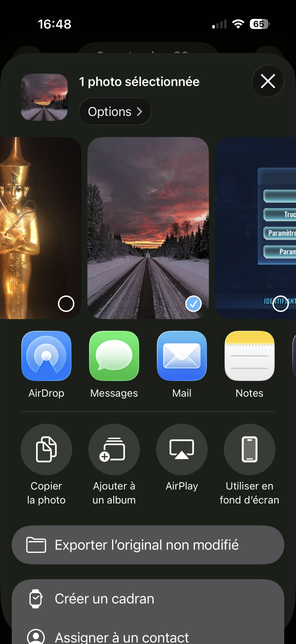Image resolution: width=296 pixels, height=644 pixels.
Task: Tap the battery indicator showing 65
Action: (x=260, y=24)
